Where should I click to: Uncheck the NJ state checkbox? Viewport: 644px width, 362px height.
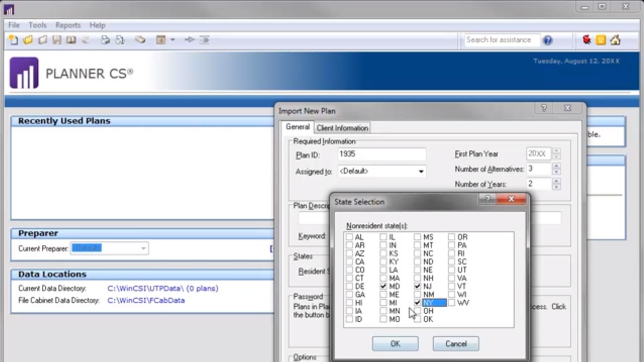coord(418,287)
